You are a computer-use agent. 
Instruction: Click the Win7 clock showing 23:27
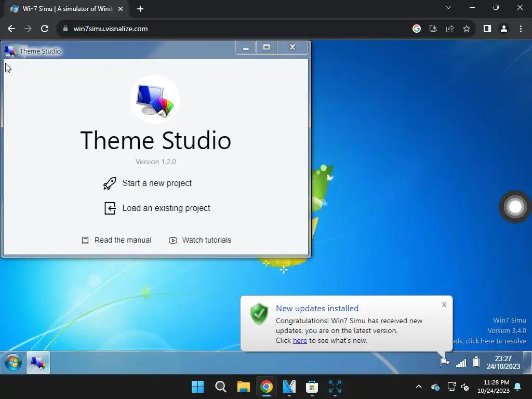(x=503, y=362)
